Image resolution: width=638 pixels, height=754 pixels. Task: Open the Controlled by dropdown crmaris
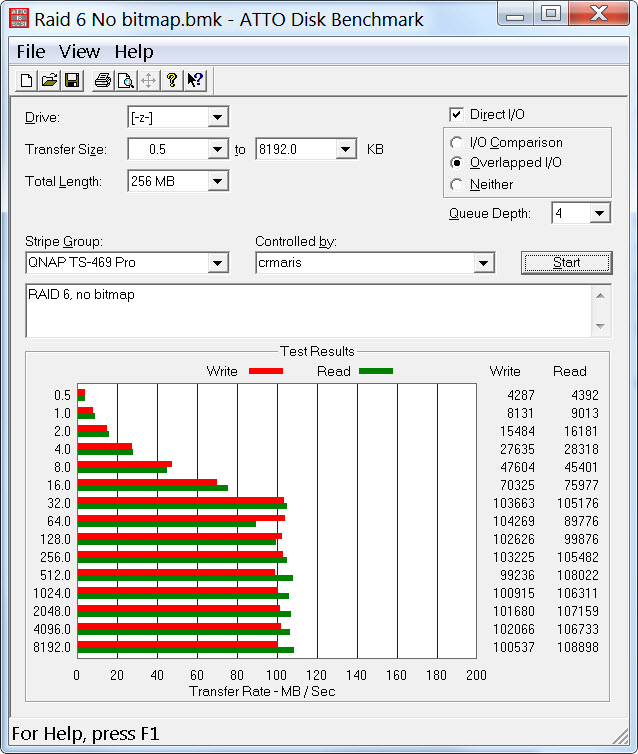click(483, 263)
